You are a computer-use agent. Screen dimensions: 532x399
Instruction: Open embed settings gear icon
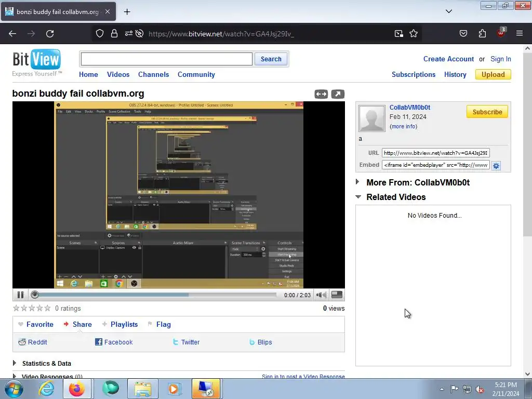coord(496,166)
